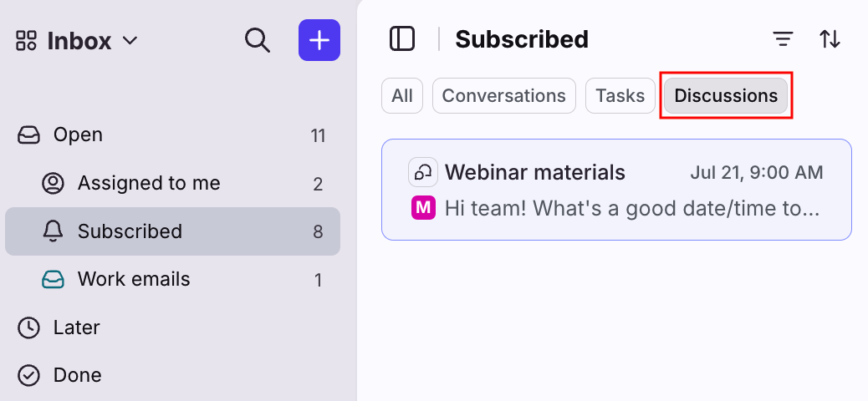The image size is (868, 401).
Task: Select the All filter tab
Action: pos(402,96)
